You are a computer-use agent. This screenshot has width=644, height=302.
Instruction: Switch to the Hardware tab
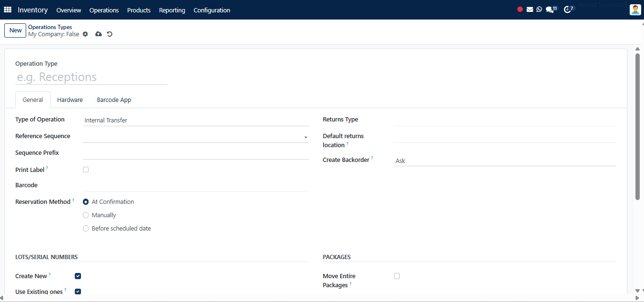click(70, 100)
